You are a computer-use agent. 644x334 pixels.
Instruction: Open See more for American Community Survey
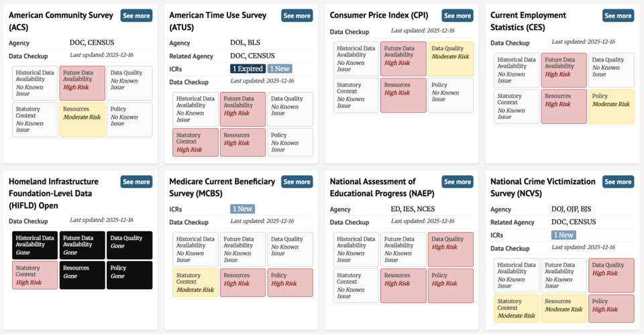pos(136,15)
